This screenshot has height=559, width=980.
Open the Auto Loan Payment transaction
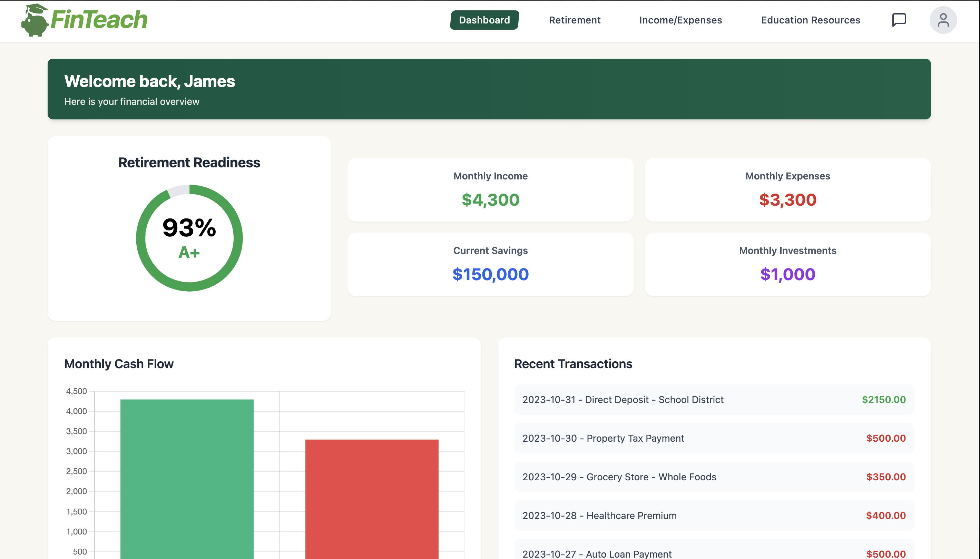[714, 552]
